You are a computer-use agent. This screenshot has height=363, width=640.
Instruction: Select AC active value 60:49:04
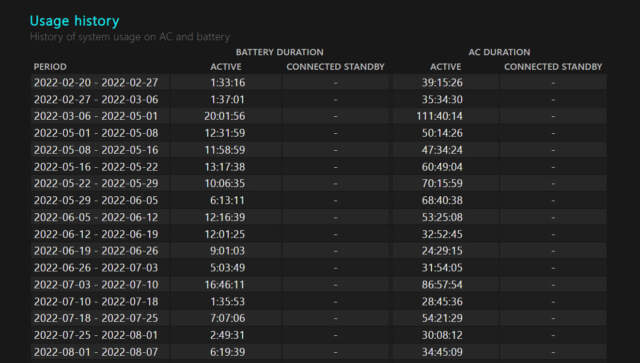[x=442, y=167]
